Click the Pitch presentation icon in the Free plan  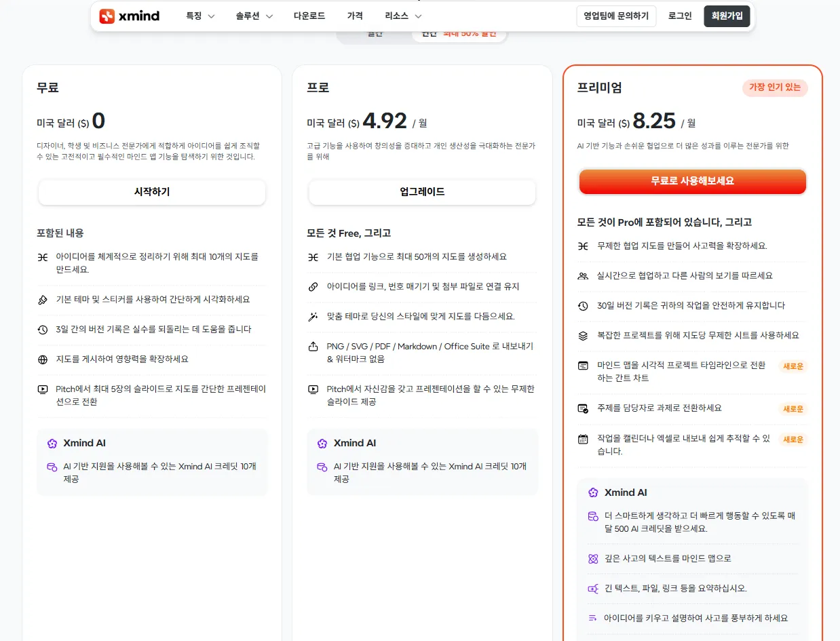point(41,388)
